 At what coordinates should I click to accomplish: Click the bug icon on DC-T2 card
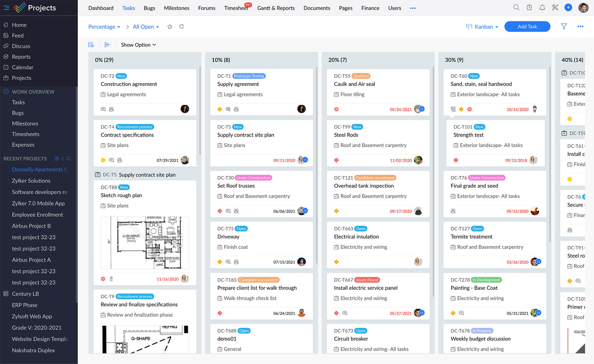111,109
